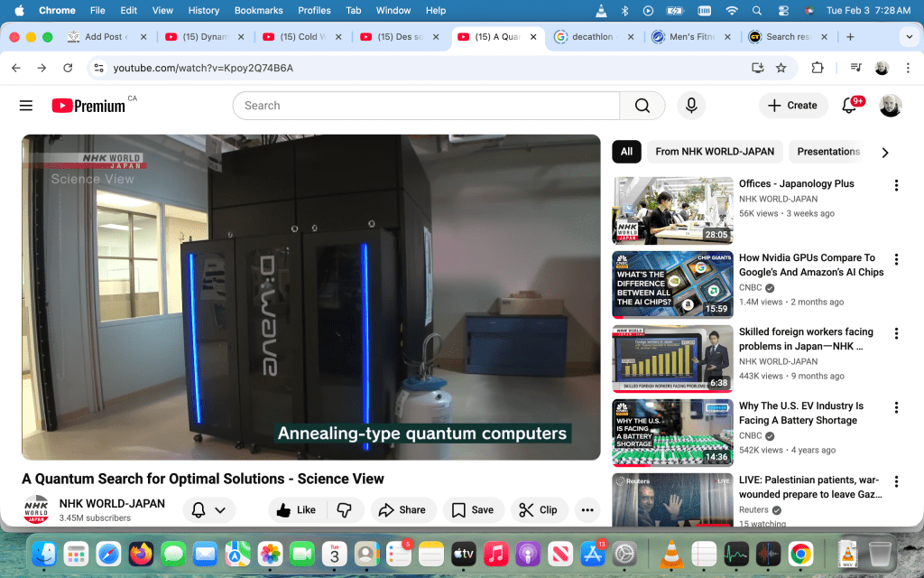This screenshot has width=924, height=578.
Task: Click the Share button
Action: point(402,510)
